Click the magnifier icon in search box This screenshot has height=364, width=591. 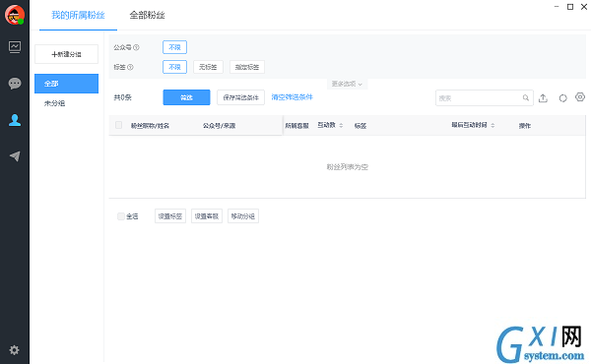525,97
